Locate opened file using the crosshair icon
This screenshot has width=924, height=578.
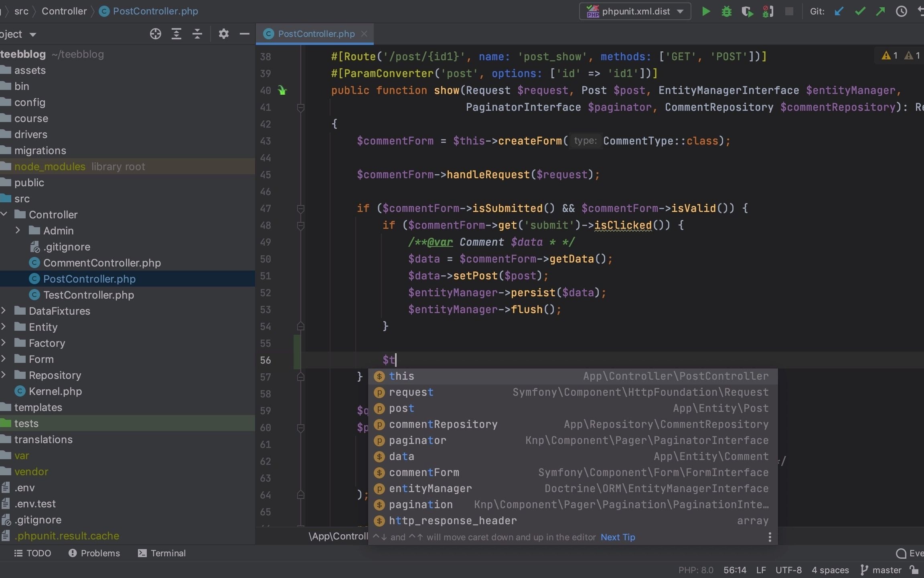pos(155,34)
